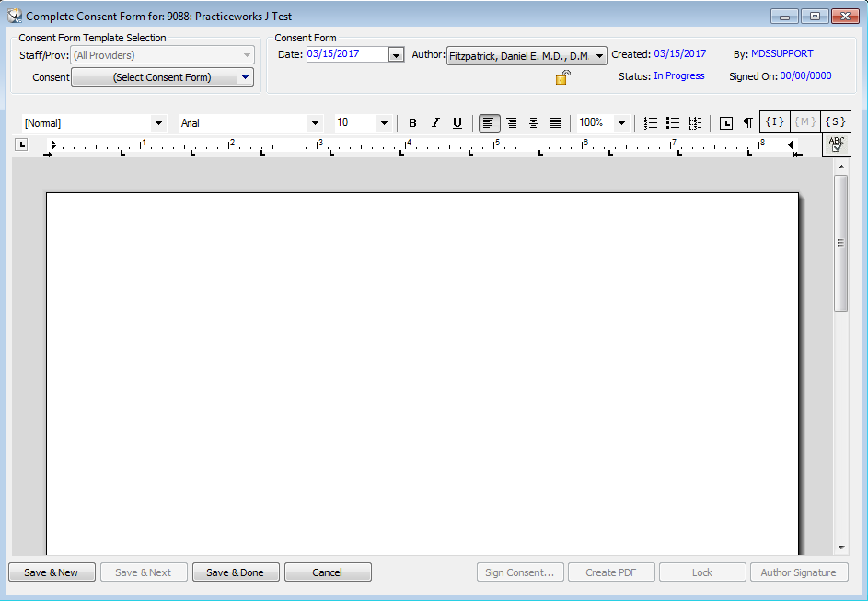The image size is (868, 601).
Task: Click Save & New
Action: pos(52,572)
